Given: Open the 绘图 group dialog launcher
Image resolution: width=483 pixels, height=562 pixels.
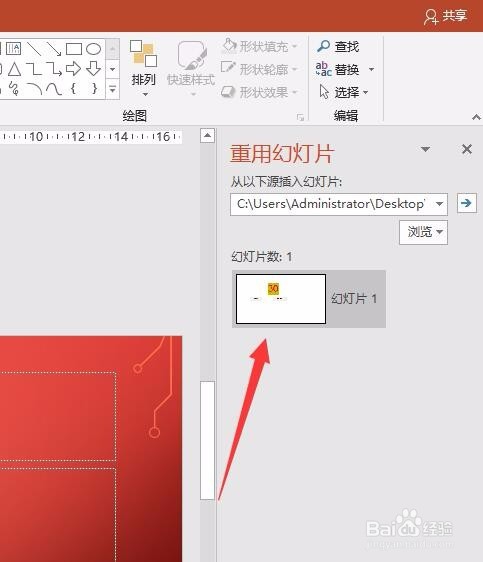Looking at the screenshot, I should (300, 117).
